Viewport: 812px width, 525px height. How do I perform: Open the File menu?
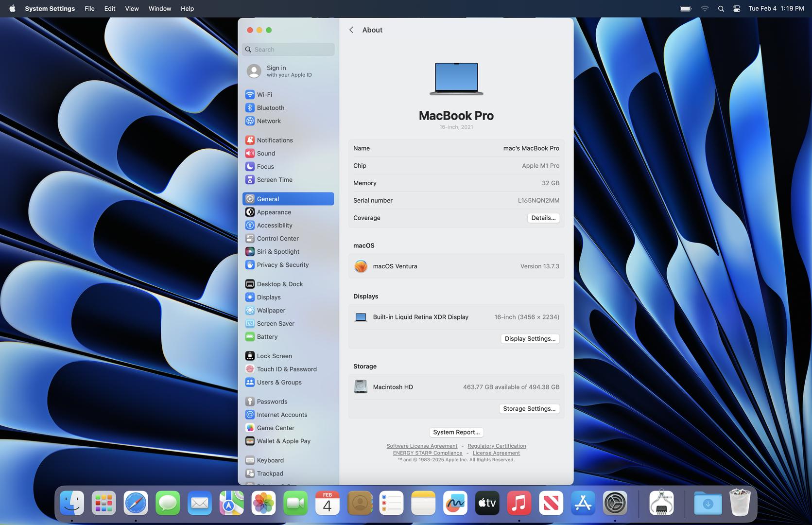pyautogui.click(x=89, y=8)
